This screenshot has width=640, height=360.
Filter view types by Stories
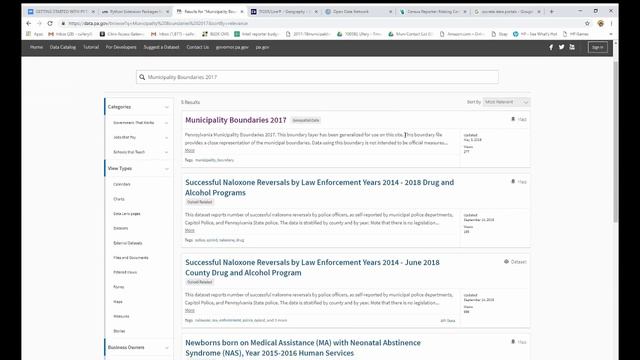[119, 331]
